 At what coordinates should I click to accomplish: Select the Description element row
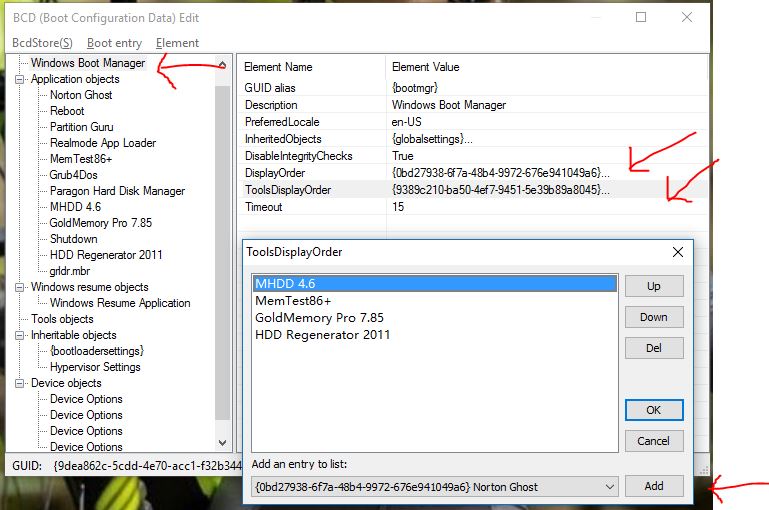pyautogui.click(x=473, y=105)
